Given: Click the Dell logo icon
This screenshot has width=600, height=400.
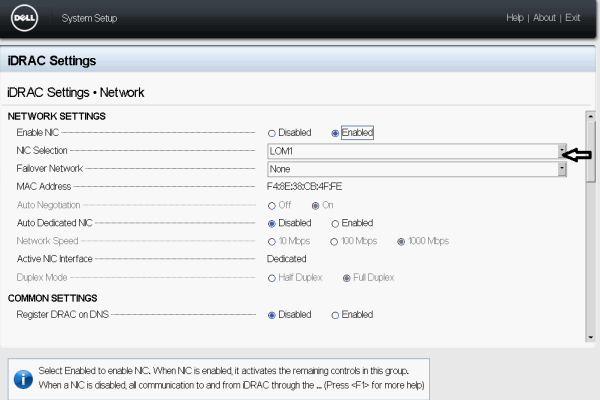Looking at the screenshot, I should (24, 18).
